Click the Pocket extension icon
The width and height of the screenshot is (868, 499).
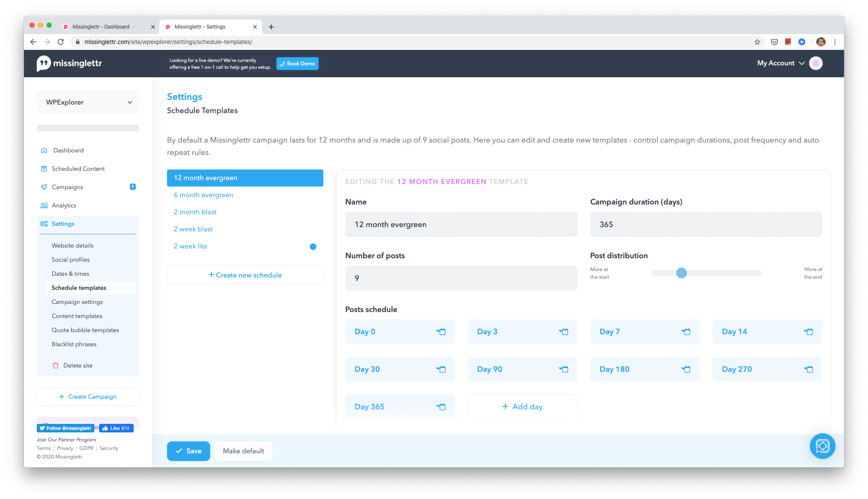point(774,42)
